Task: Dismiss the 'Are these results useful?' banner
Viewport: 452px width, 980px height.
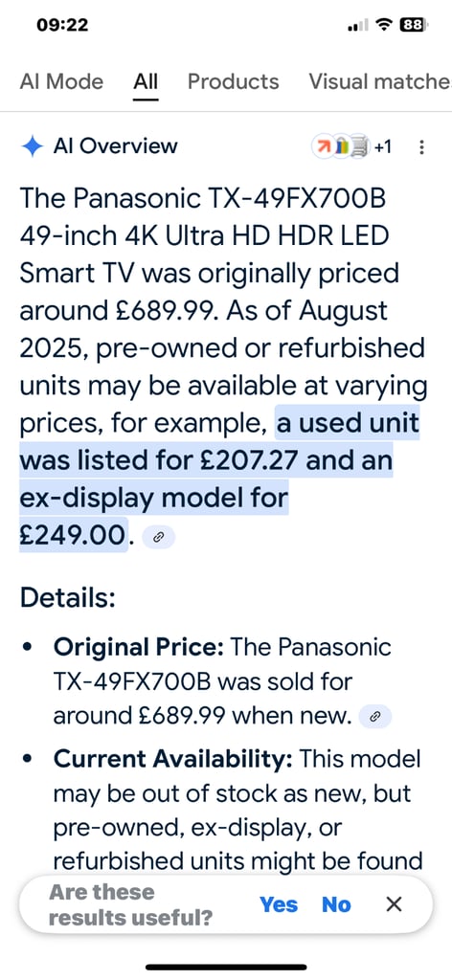Action: coord(394,903)
